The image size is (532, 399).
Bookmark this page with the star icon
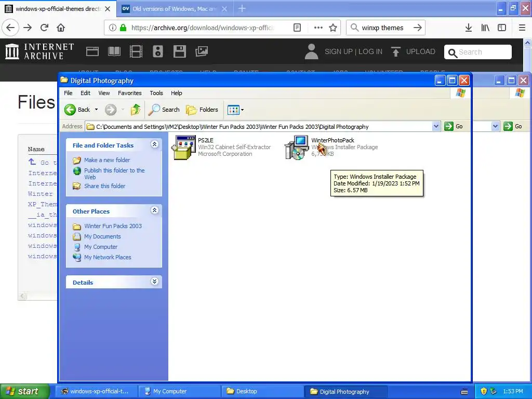pos(333,28)
